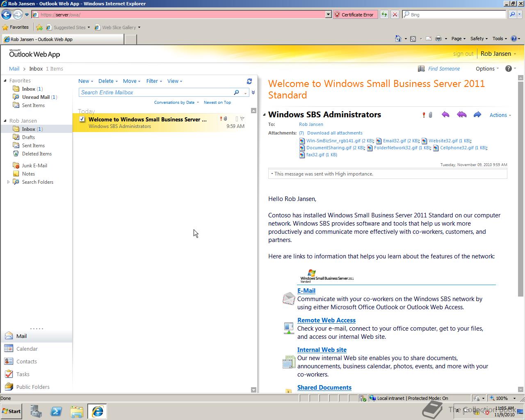Open Windows Explorer from the taskbar
This screenshot has height=420, width=525.
pos(77,411)
